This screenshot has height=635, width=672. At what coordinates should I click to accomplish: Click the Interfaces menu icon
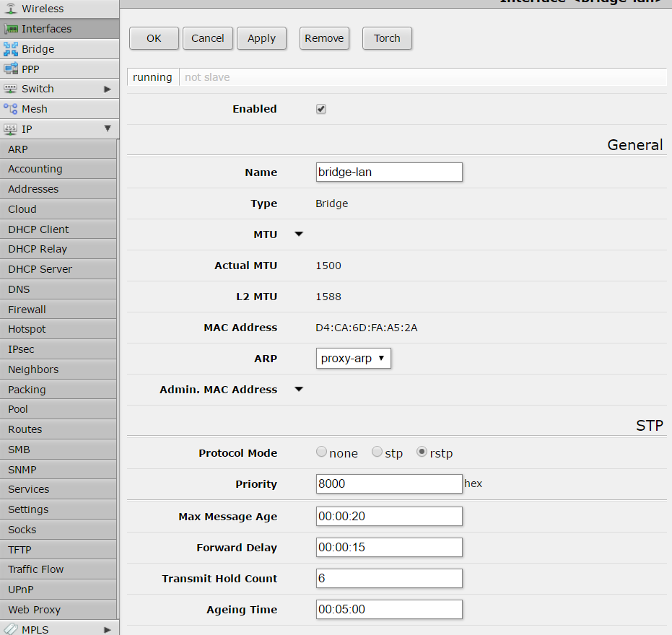click(x=11, y=29)
